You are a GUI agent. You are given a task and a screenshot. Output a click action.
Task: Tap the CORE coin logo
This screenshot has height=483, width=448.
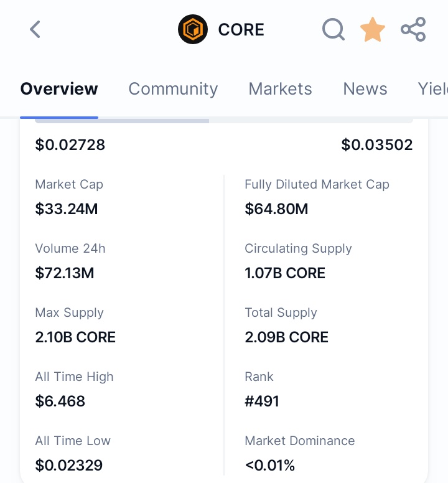click(x=193, y=29)
